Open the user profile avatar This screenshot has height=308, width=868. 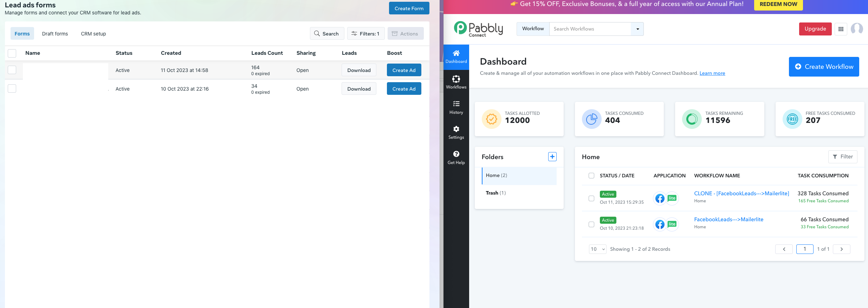click(857, 29)
